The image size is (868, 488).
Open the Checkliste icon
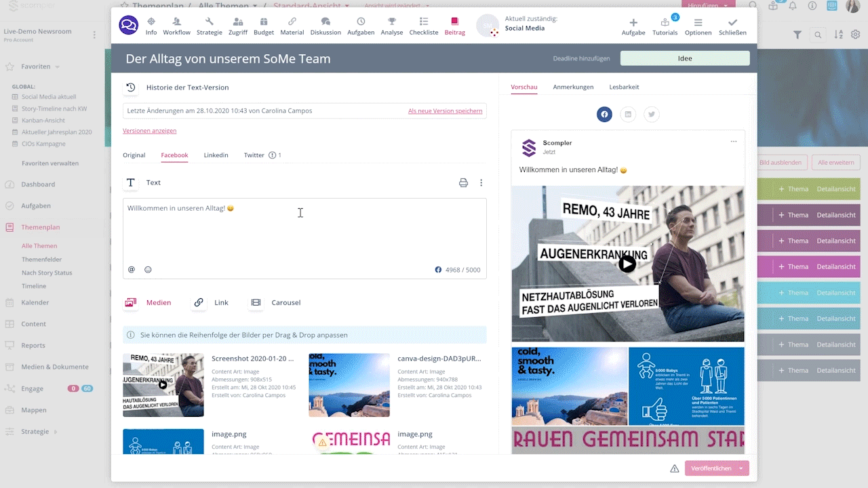pos(423,26)
